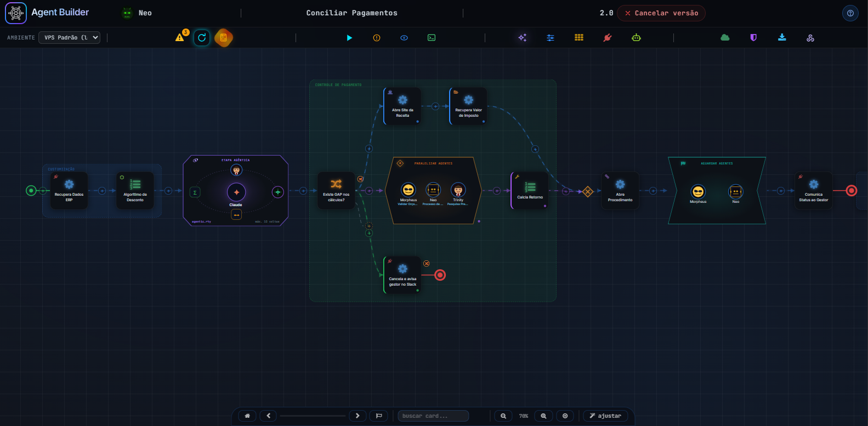Viewport: 868px width, 426px height.
Task: Click the plus connector between Abre Site and Recupera Valor
Action: tap(435, 106)
